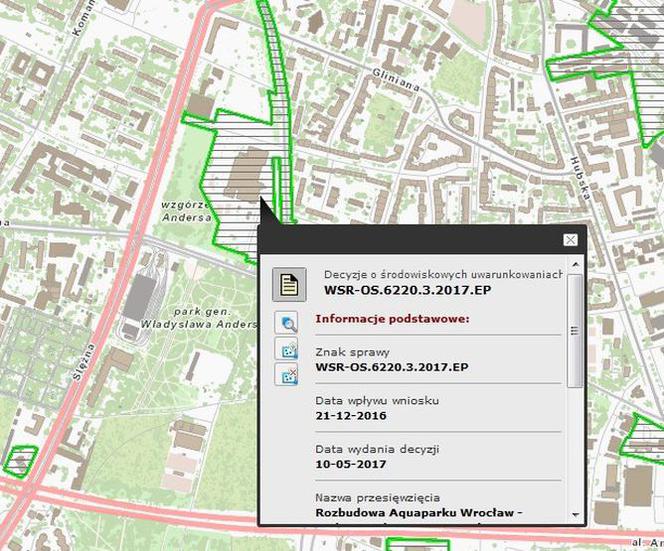The height and width of the screenshot is (551, 664).
Task: Click the document icon in the decision popup
Action: pos(289,285)
